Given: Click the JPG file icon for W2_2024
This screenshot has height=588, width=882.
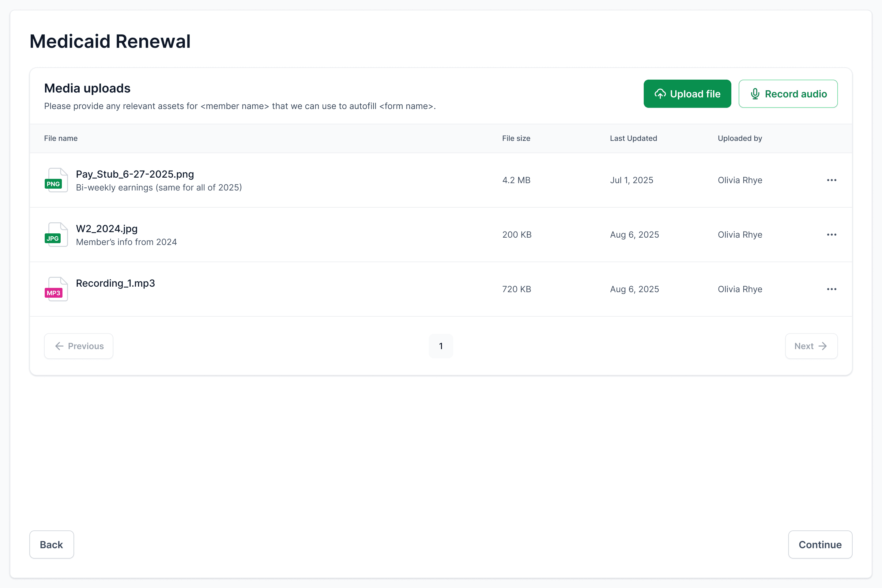Looking at the screenshot, I should coord(56,235).
